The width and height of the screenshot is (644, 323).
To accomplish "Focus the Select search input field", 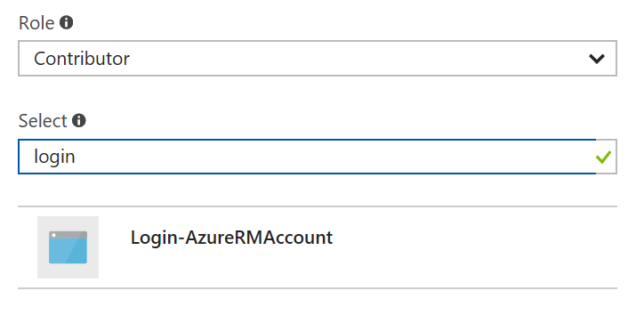I will tap(318, 157).
